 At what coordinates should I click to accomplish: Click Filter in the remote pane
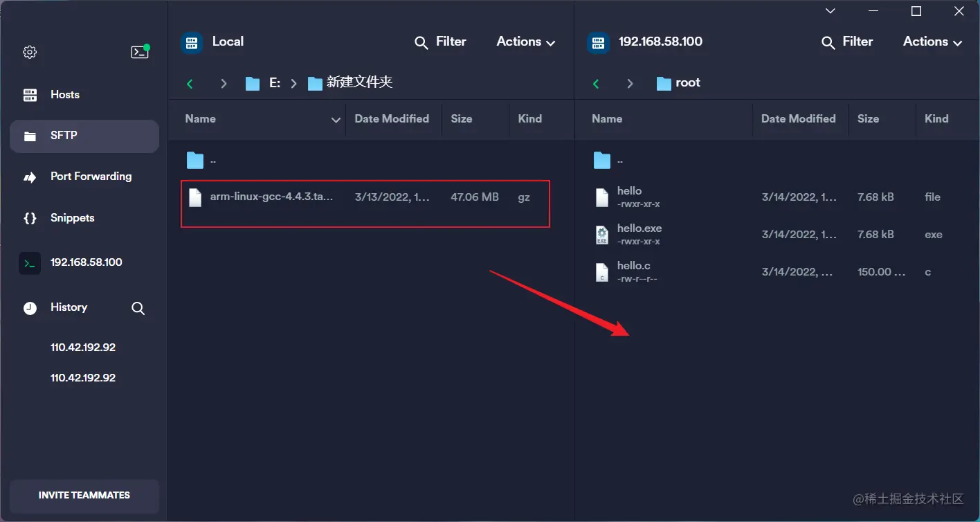[x=847, y=42]
